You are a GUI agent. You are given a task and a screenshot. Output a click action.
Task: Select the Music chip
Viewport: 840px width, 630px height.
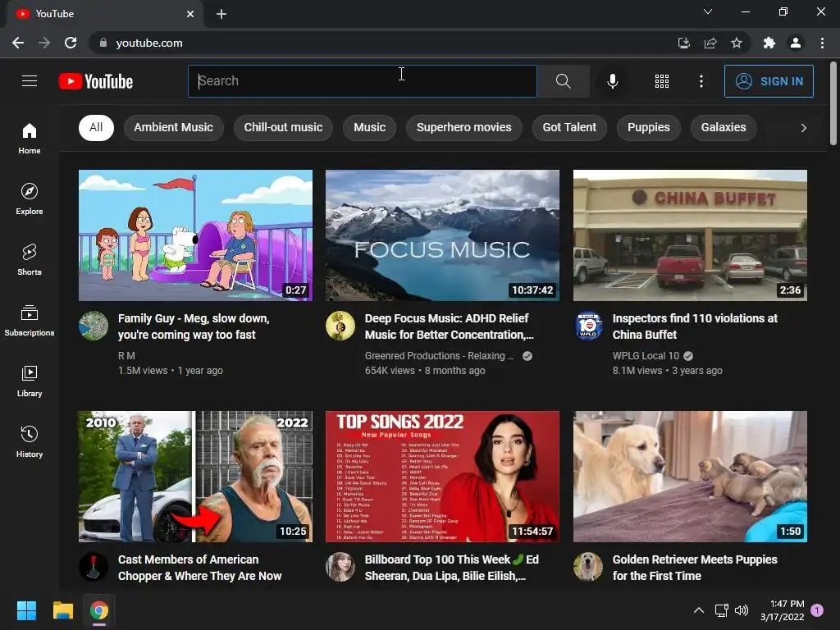(370, 127)
